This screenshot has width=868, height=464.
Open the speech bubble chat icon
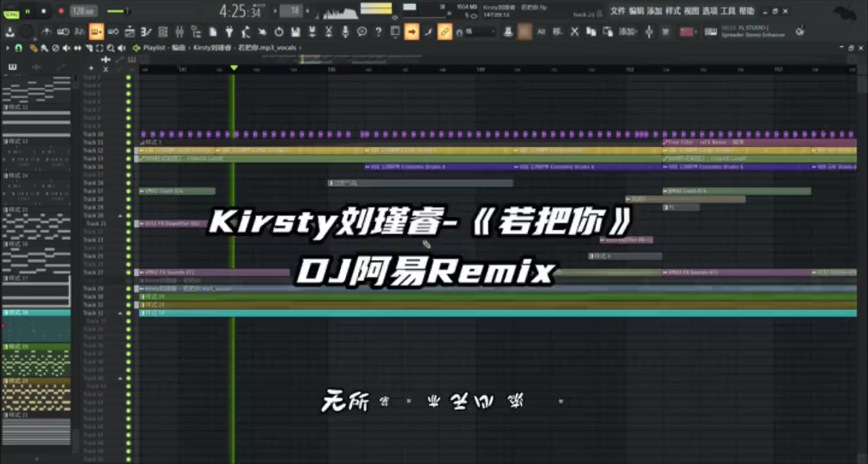tap(362, 32)
